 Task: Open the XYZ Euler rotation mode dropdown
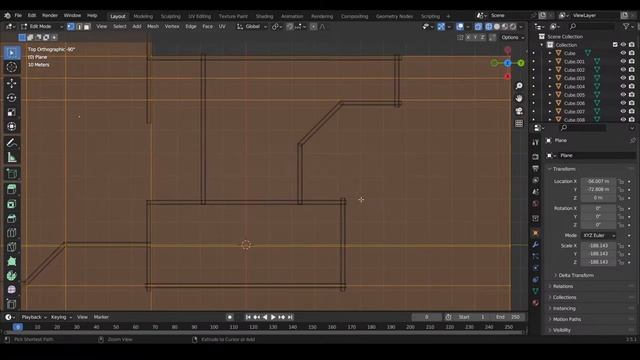coord(598,236)
